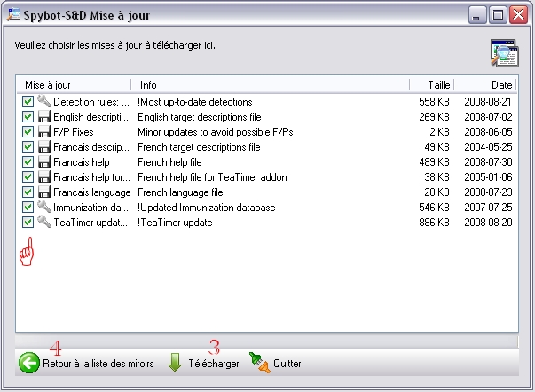Click the 558 KB size value

tap(434, 102)
